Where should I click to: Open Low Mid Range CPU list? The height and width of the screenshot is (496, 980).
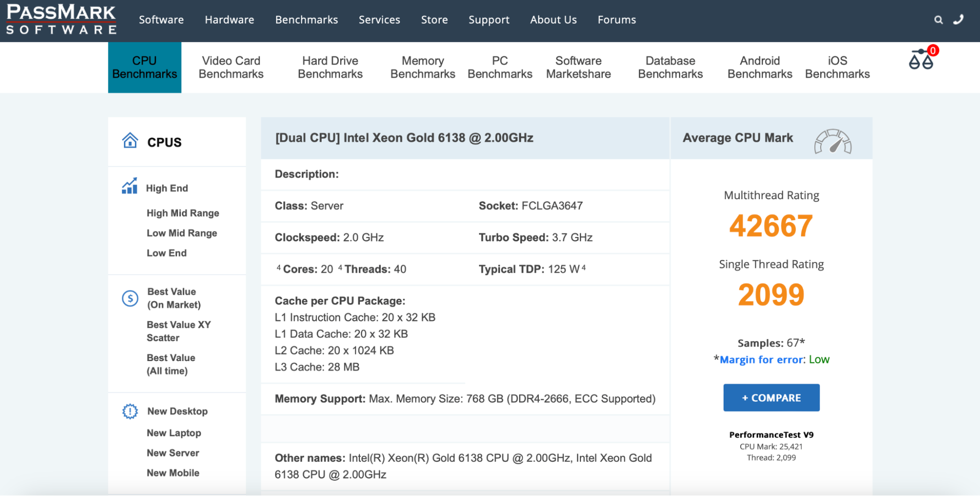[182, 233]
